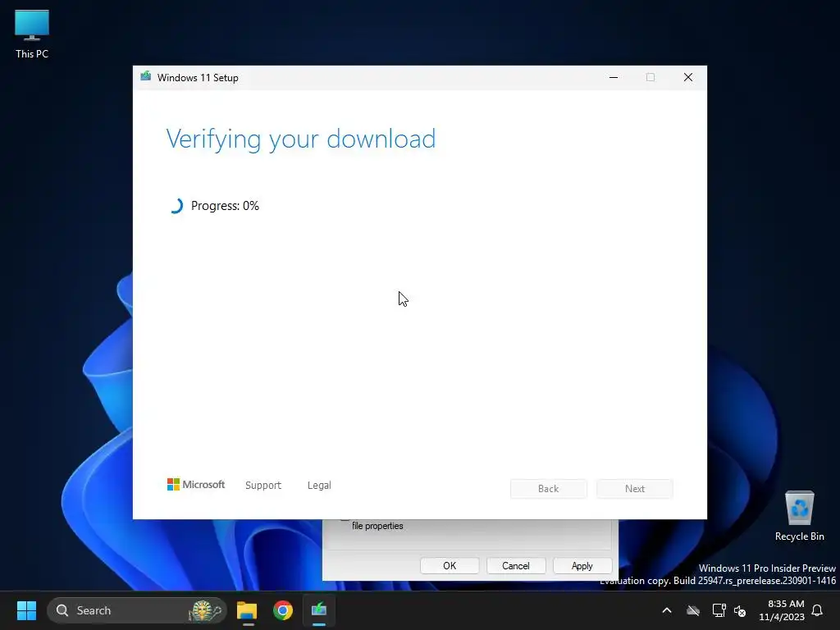Minimize the Windows 11 Setup window
The width and height of the screenshot is (840, 630).
coord(614,77)
